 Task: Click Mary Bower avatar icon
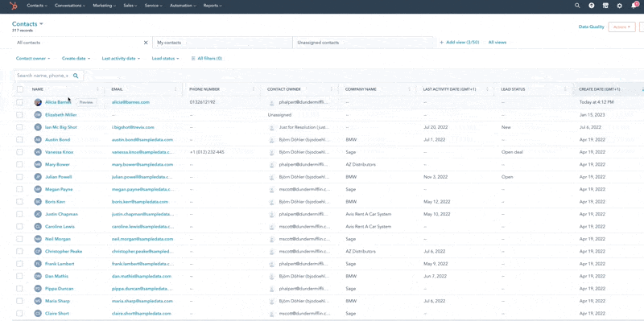pos(38,165)
